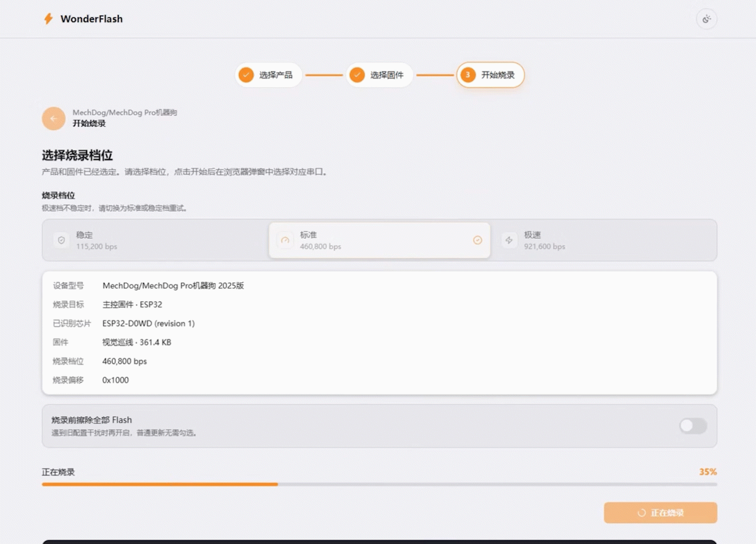Click the 35% progress percentage
Image resolution: width=756 pixels, height=544 pixels.
[708, 472]
